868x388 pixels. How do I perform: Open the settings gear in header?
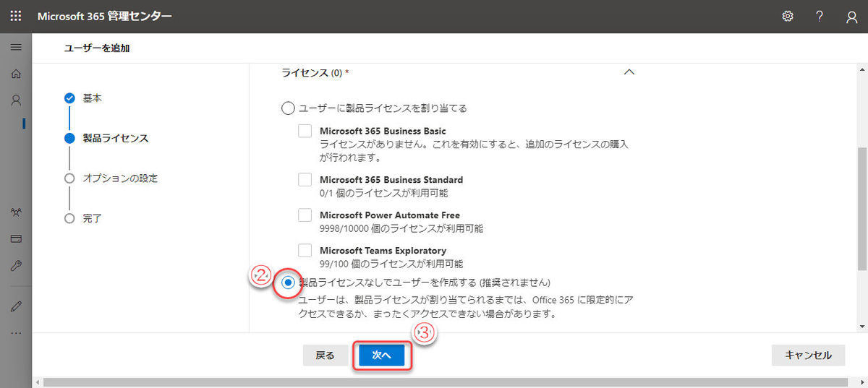788,16
